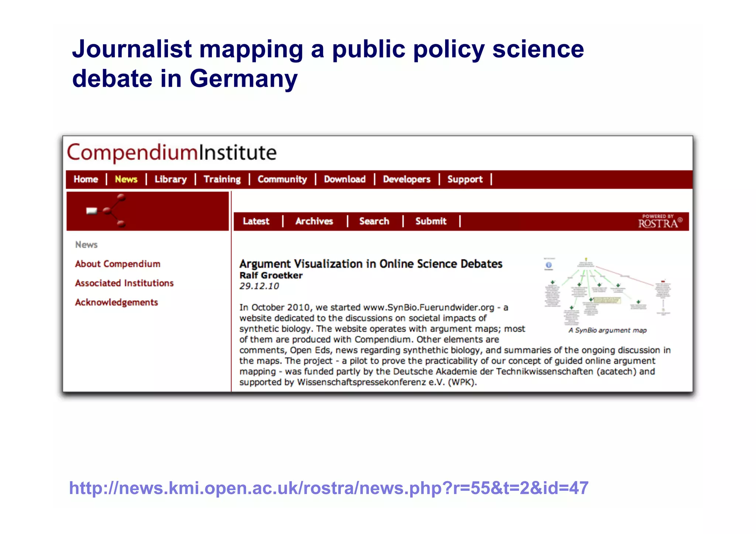
Task: Open the Home menu item
Action: (x=86, y=179)
